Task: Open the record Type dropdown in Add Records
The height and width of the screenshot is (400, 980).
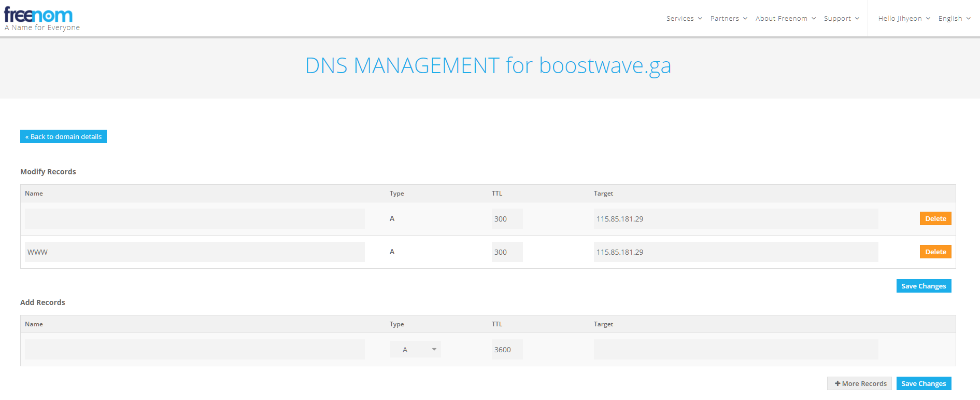Action: (415, 350)
